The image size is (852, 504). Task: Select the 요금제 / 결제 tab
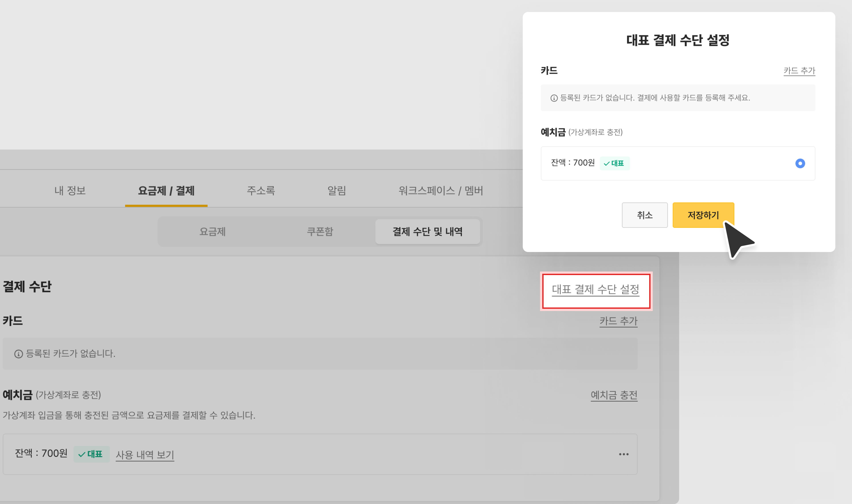click(166, 191)
